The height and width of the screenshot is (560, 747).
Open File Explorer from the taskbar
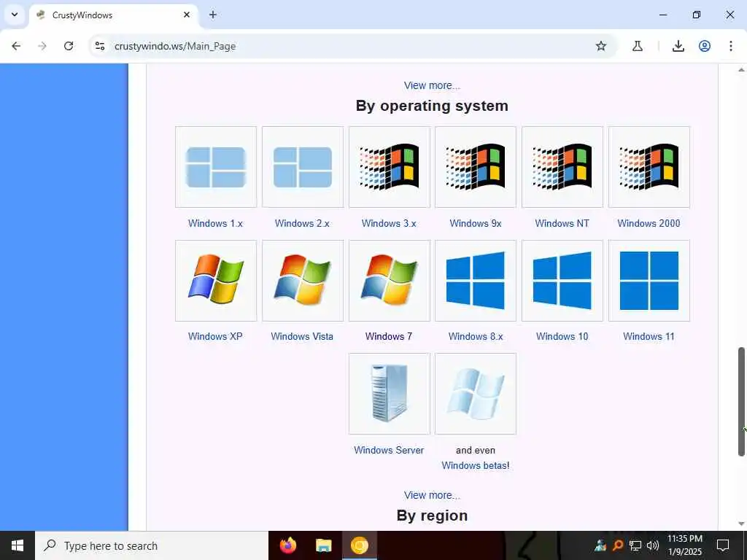pyautogui.click(x=323, y=545)
